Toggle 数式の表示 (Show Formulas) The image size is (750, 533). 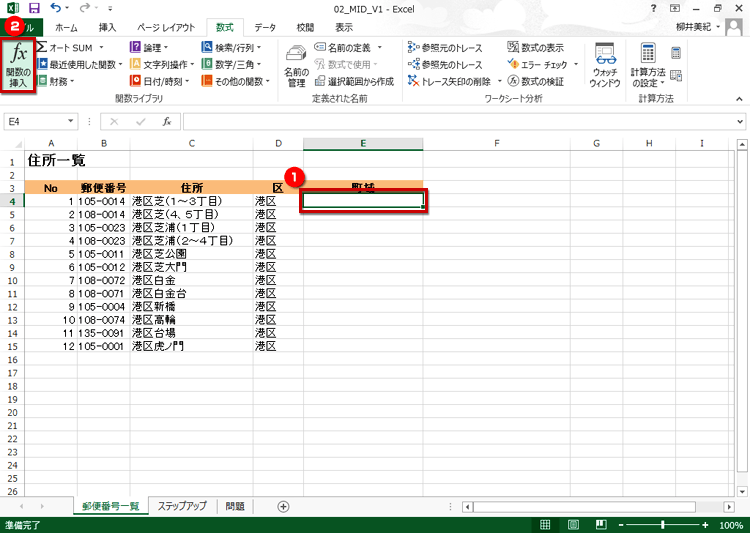(x=536, y=48)
